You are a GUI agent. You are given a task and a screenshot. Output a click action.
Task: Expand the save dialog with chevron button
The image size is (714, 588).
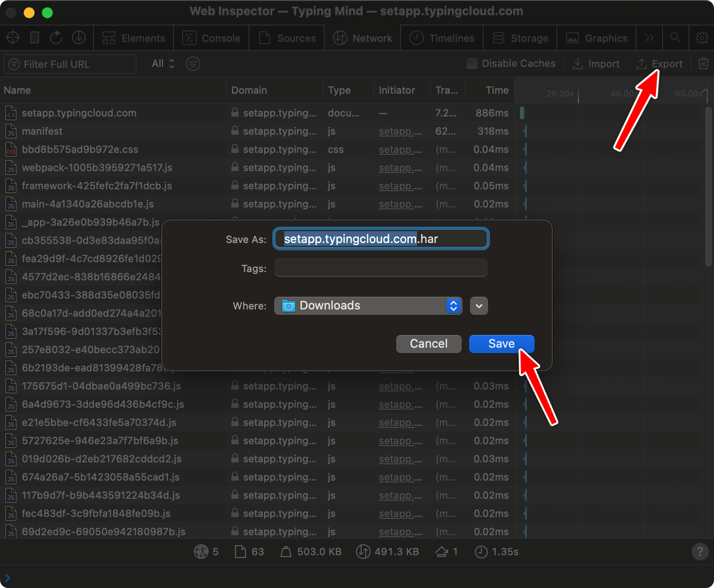click(479, 306)
